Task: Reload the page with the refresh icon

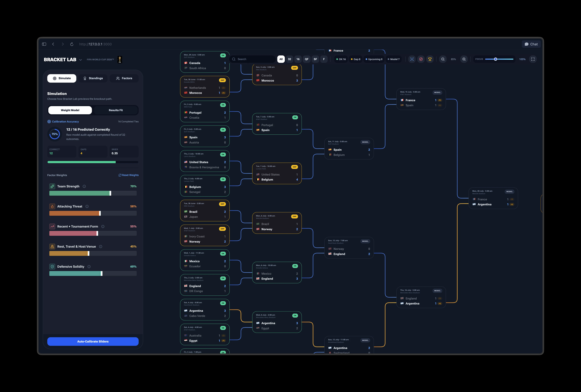Action: tap(72, 44)
